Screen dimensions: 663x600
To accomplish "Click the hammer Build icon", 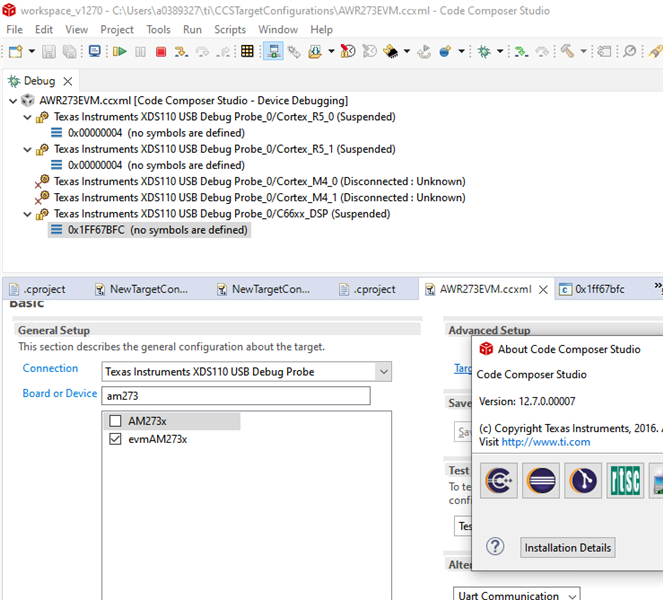I will point(567,51).
